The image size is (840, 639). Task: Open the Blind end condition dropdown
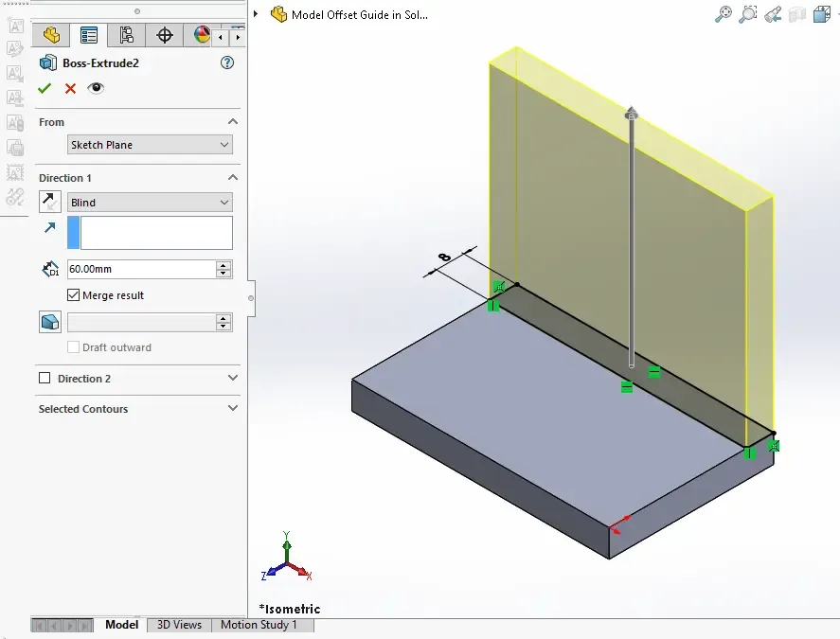pyautogui.click(x=150, y=203)
